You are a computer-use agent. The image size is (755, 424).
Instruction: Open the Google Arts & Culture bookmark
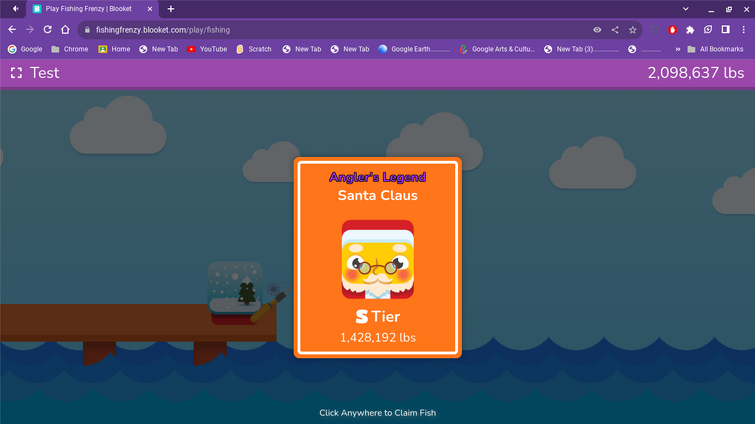point(497,49)
